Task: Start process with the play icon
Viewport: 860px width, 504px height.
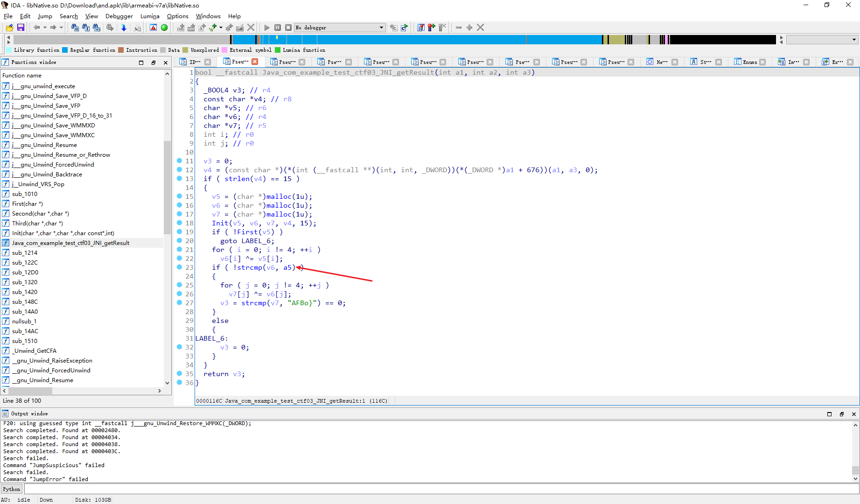Action: click(267, 28)
